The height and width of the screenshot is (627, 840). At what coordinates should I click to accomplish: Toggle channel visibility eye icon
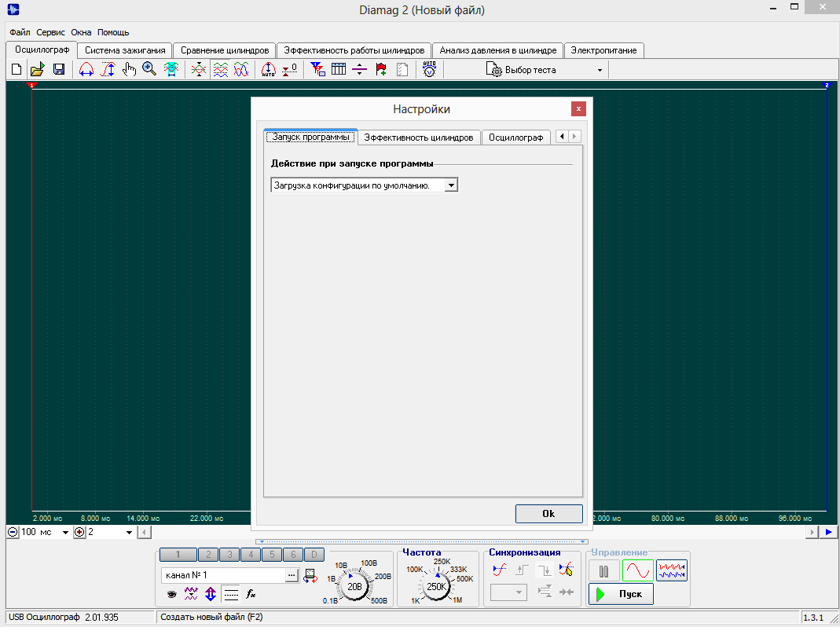point(172,594)
